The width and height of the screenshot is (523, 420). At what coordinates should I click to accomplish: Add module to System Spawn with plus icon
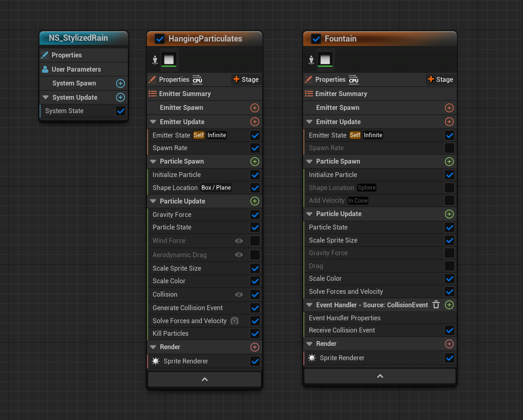120,83
